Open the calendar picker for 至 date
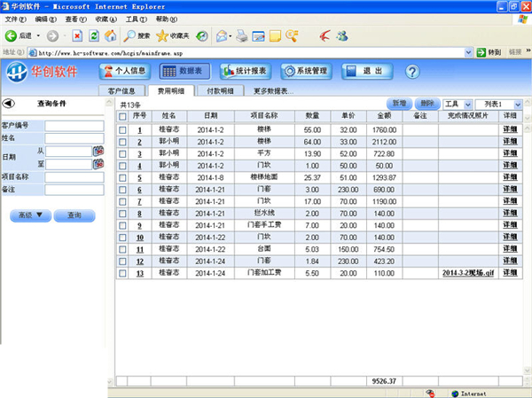Viewport: 532px width, 398px height. click(98, 164)
